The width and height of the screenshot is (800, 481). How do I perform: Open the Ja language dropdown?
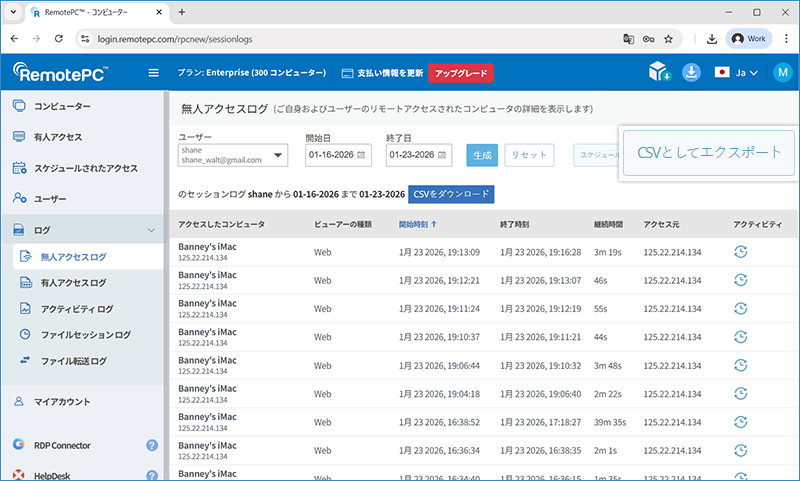pyautogui.click(x=736, y=73)
